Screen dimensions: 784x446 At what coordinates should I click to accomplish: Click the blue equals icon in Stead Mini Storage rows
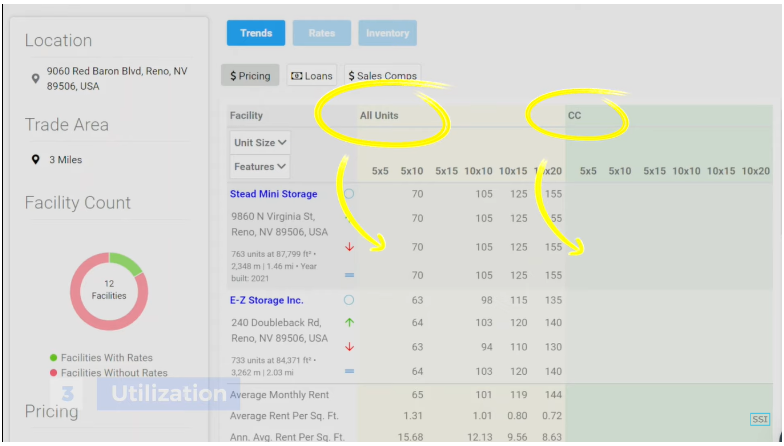350,275
